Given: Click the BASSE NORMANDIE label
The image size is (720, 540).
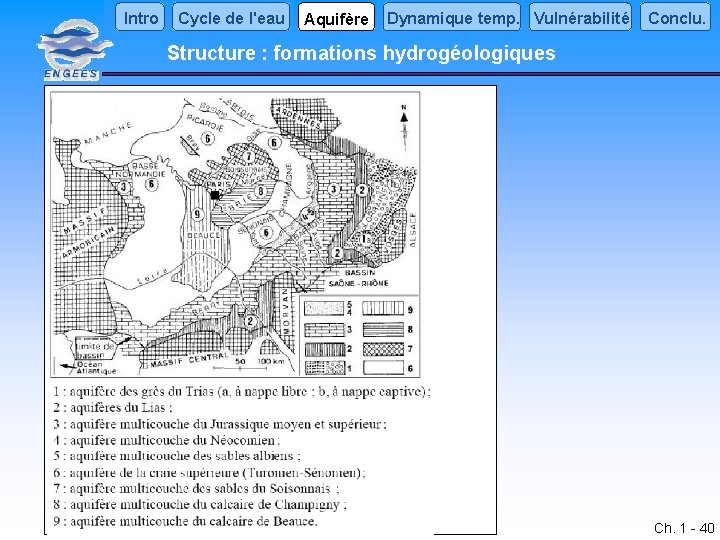Looking at the screenshot, I should pos(140,170).
